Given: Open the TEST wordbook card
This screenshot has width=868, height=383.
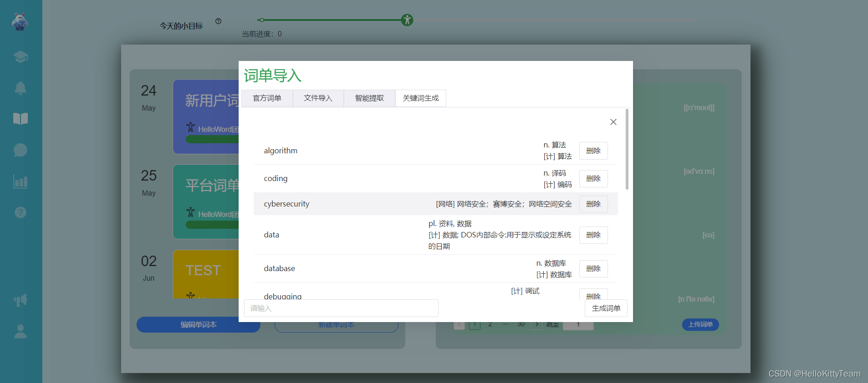Looking at the screenshot, I should pos(206,274).
